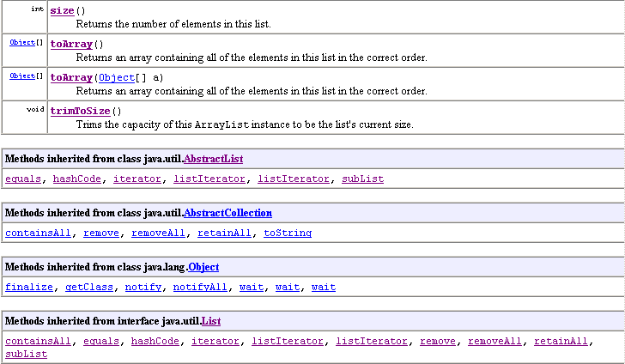Open iterator in AbstractList inherited methods
The width and height of the screenshot is (625, 364).
coord(137,179)
